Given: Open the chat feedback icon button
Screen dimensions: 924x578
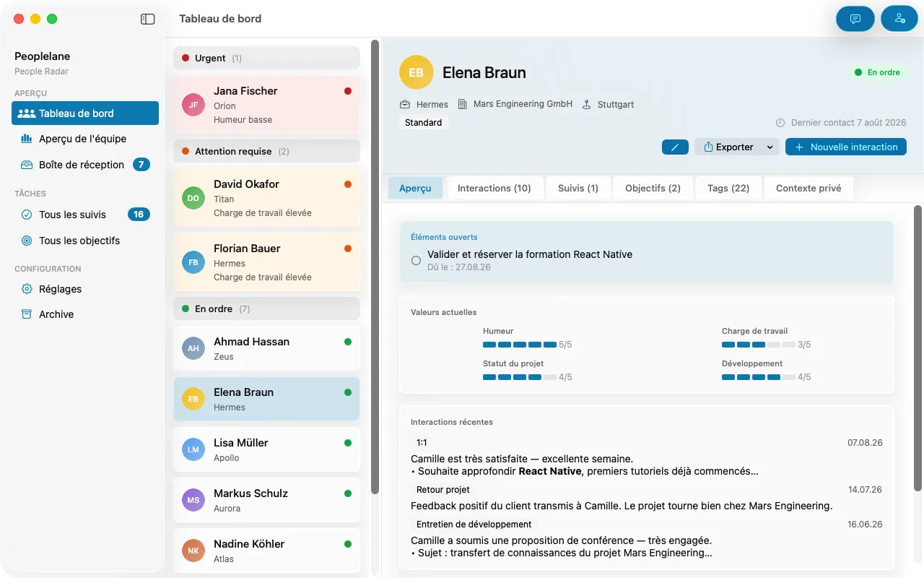Looking at the screenshot, I should tap(855, 19).
